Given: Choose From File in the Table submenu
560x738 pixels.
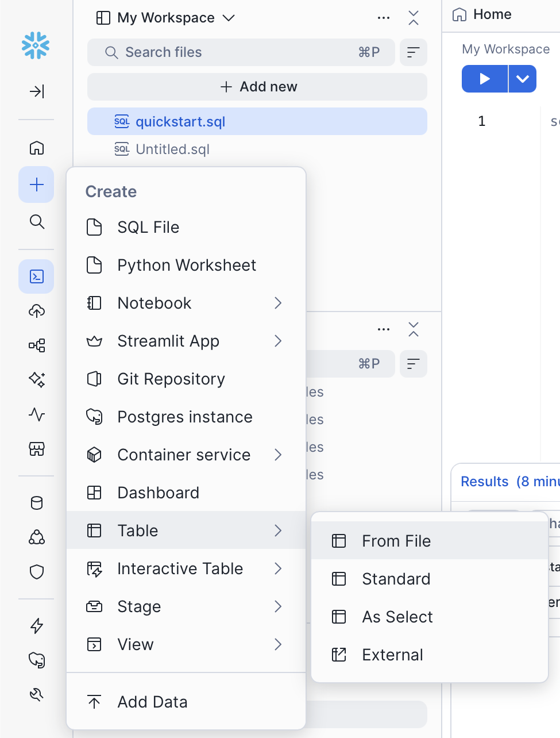Looking at the screenshot, I should [396, 541].
